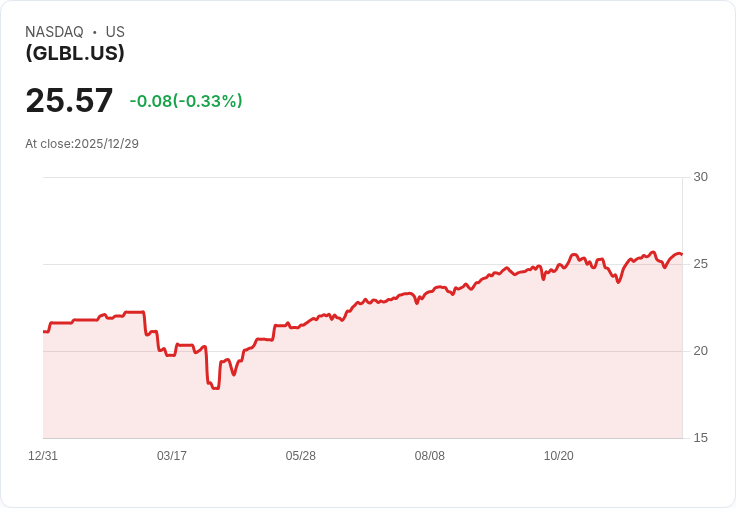Viewport: 736px width, 508px height.
Task: Select the 03/17 date on x-axis
Action: tap(172, 456)
